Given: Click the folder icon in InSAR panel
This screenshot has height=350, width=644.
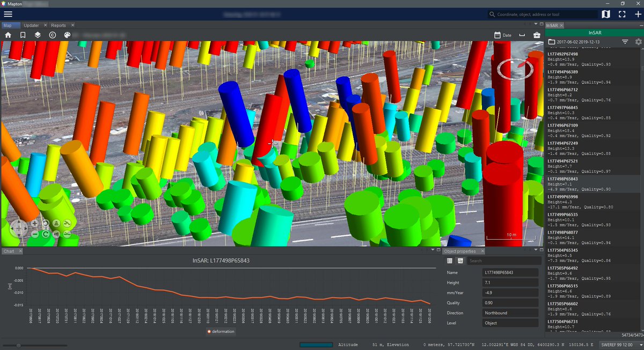Looking at the screenshot, I should [552, 42].
